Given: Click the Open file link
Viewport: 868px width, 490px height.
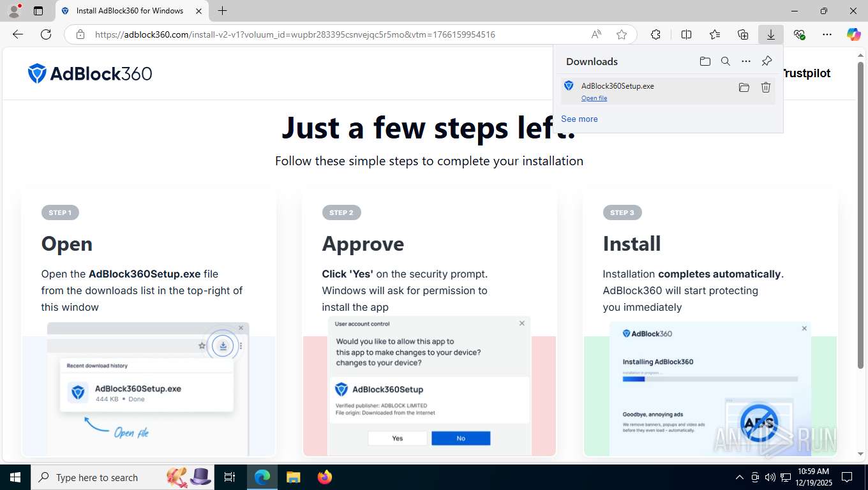Looking at the screenshot, I should click(x=594, y=98).
